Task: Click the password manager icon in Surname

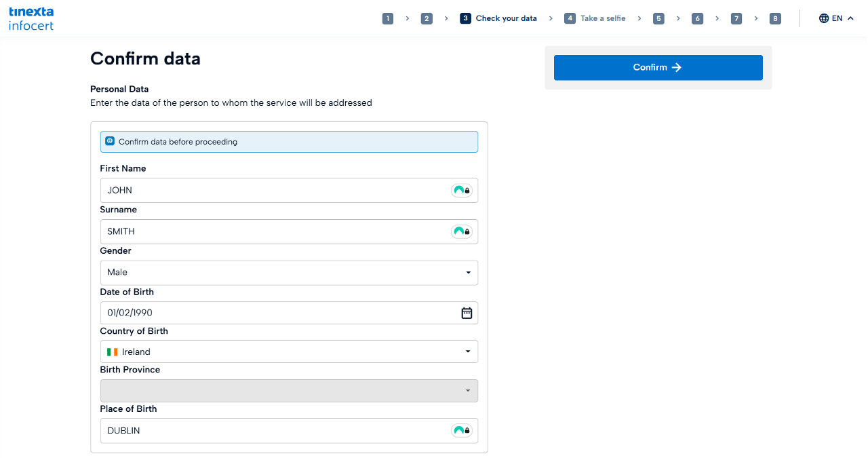Action: [461, 231]
